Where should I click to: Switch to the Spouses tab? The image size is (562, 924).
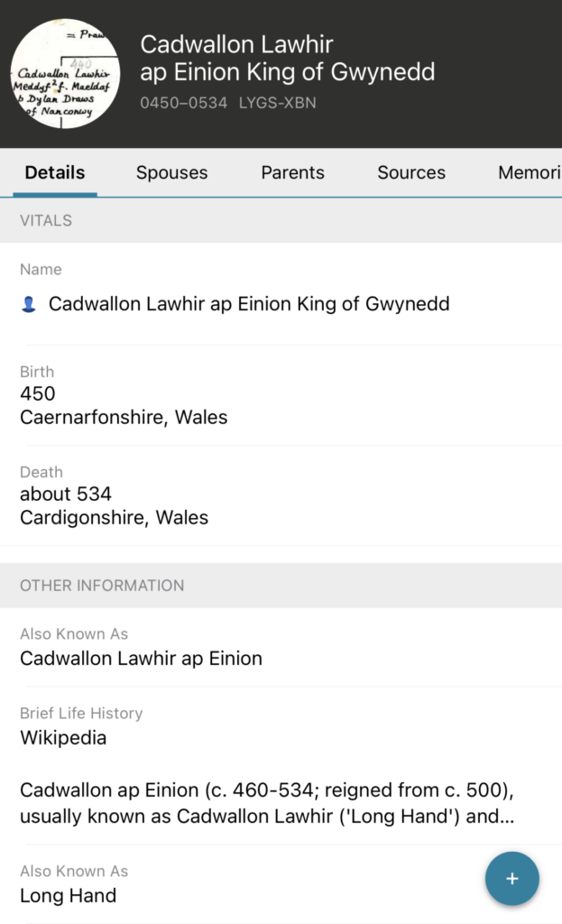point(171,172)
